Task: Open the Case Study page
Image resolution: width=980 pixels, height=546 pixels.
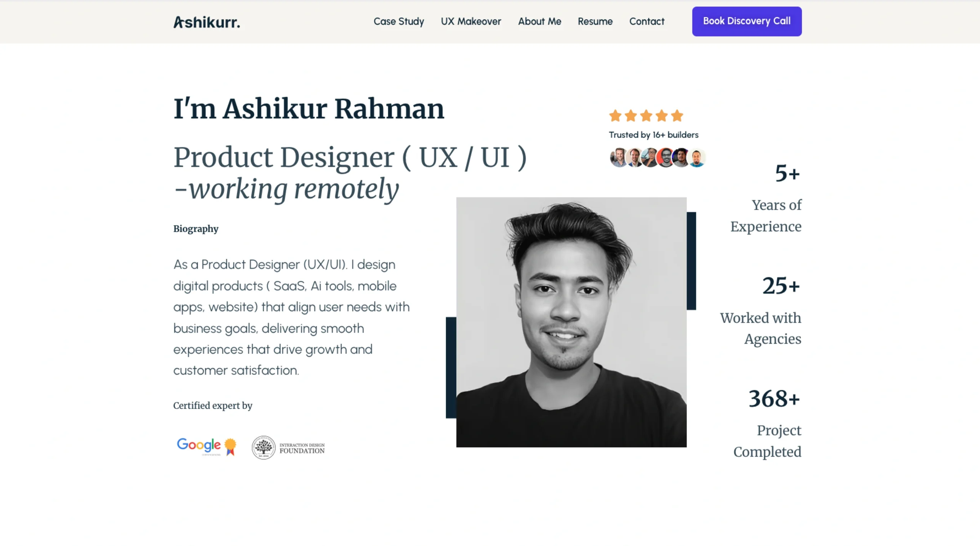Action: [x=399, y=21]
